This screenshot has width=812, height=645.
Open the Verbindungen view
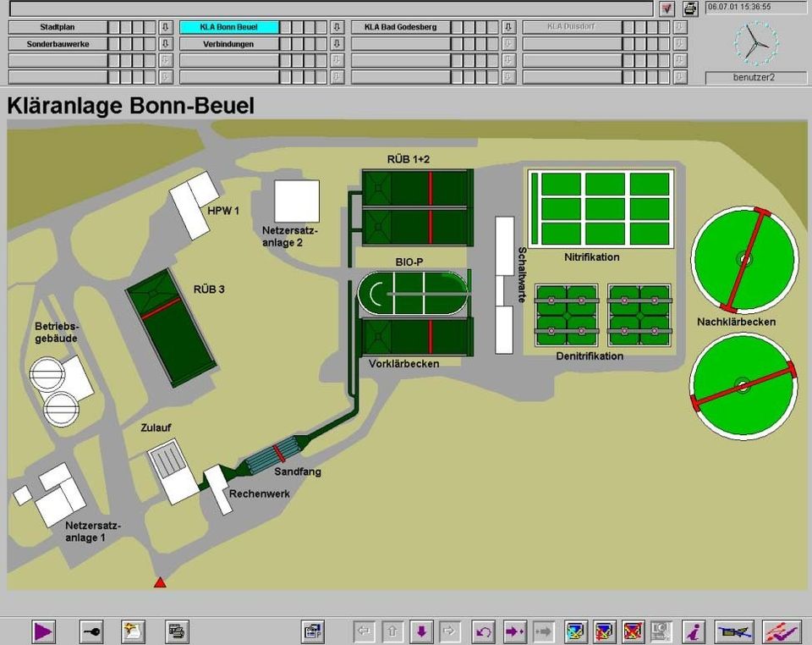pyautogui.click(x=229, y=43)
